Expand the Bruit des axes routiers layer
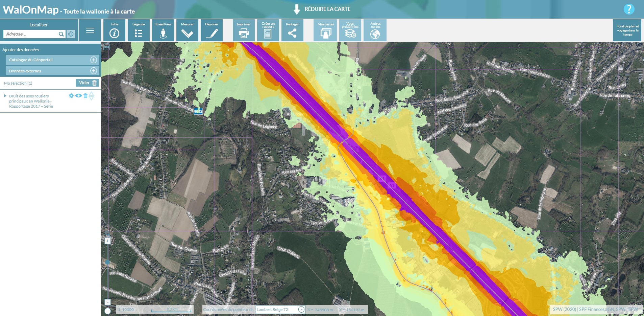This screenshot has width=644, height=316. click(5, 96)
